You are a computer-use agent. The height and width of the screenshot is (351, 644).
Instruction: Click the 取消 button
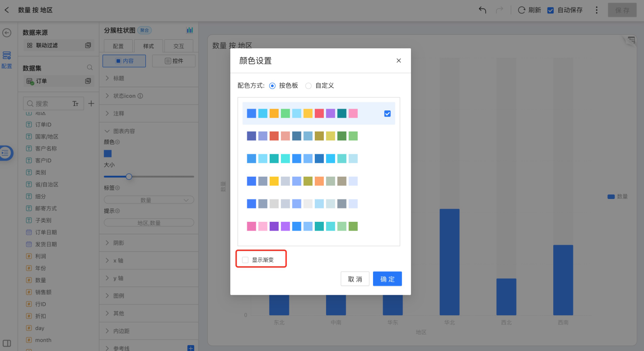click(355, 279)
